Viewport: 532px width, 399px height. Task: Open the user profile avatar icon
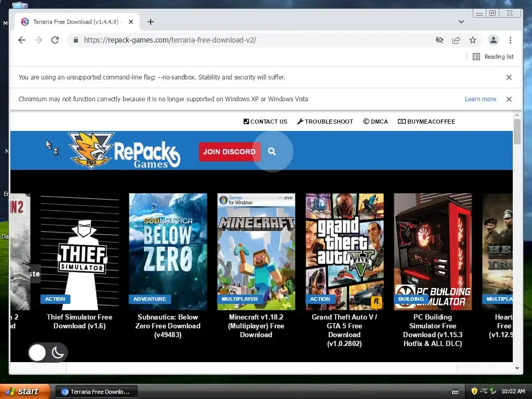pyautogui.click(x=494, y=40)
